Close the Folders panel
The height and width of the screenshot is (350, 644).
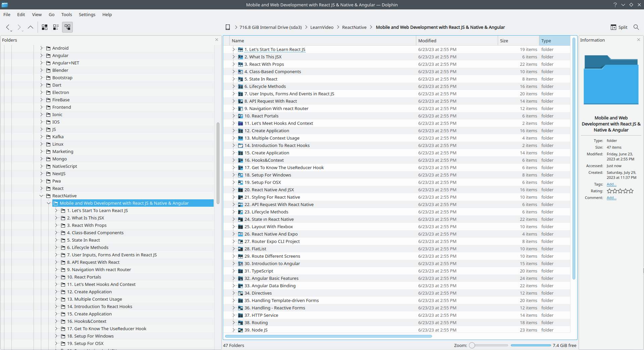(x=217, y=40)
